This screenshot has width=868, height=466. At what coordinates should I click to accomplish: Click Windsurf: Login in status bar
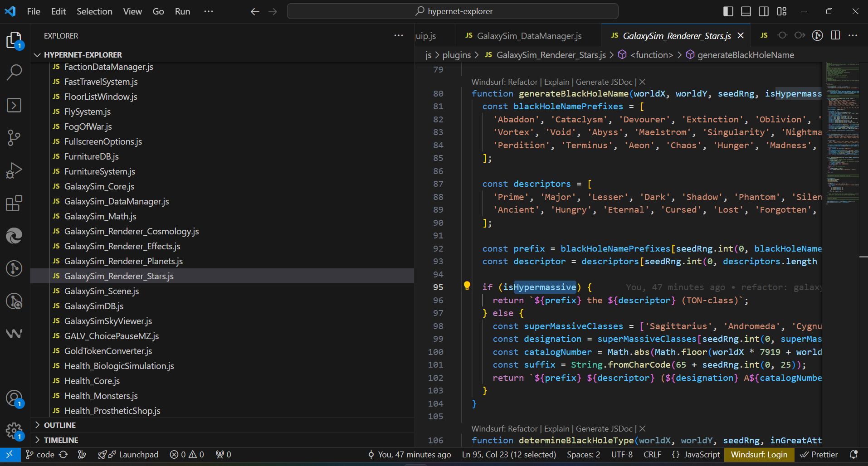coord(759,455)
